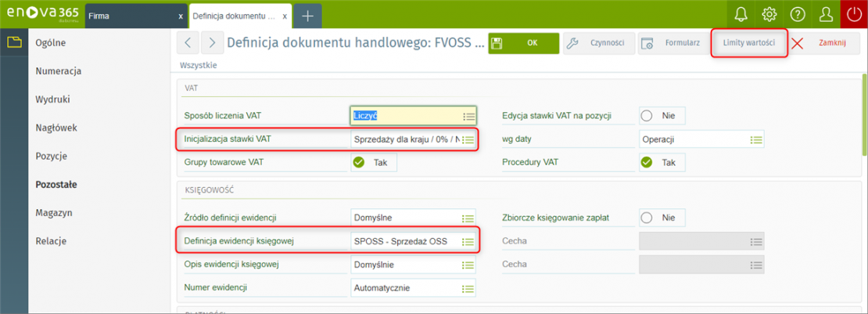The width and height of the screenshot is (868, 314).
Task: Go to previous record arrow
Action: [188, 43]
